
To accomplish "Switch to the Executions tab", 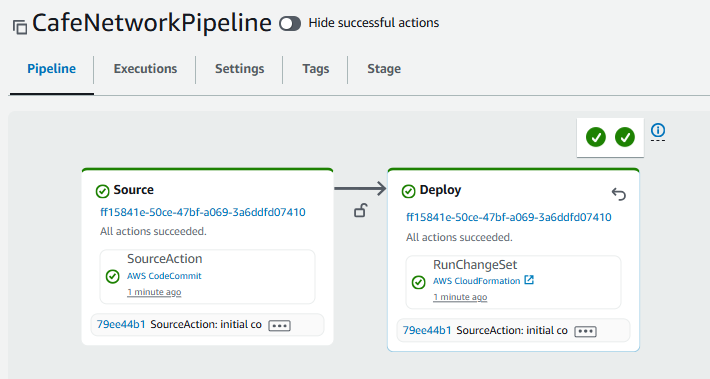I will [145, 69].
